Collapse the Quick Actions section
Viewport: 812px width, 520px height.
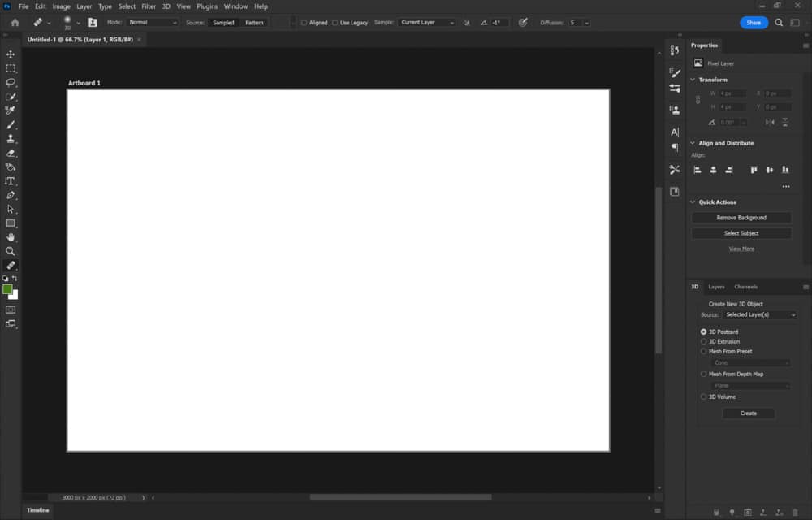tap(693, 202)
